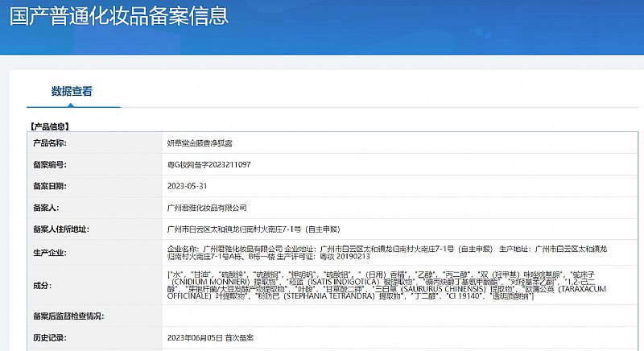Screen dimensions: 644x351
Task: Click filer name 广州君雅化妆品有限公司
Action: coord(207,207)
